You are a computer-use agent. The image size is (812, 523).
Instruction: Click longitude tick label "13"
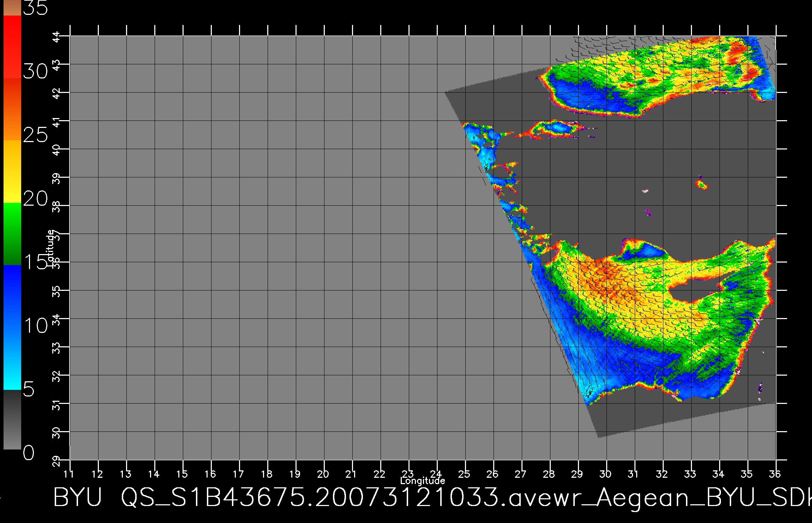pyautogui.click(x=125, y=474)
